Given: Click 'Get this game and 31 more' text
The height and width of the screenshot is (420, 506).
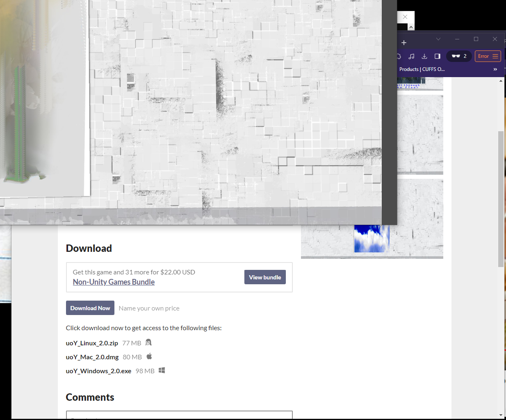Looking at the screenshot, I should tap(134, 272).
